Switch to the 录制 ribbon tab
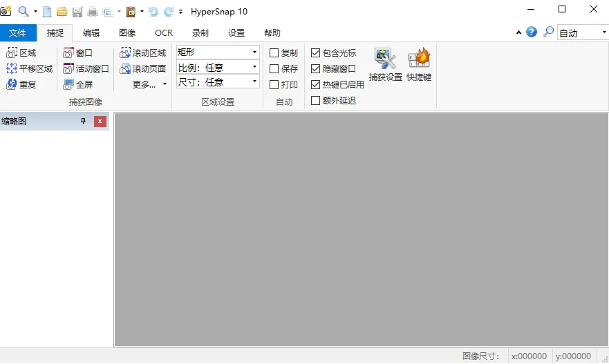The image size is (609, 364). click(x=200, y=33)
